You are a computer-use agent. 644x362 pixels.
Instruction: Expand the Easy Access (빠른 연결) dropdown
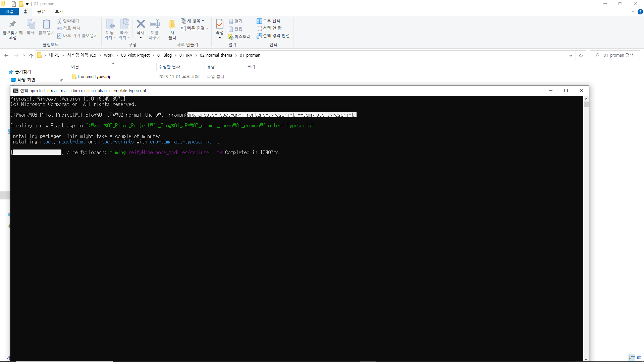click(x=195, y=28)
